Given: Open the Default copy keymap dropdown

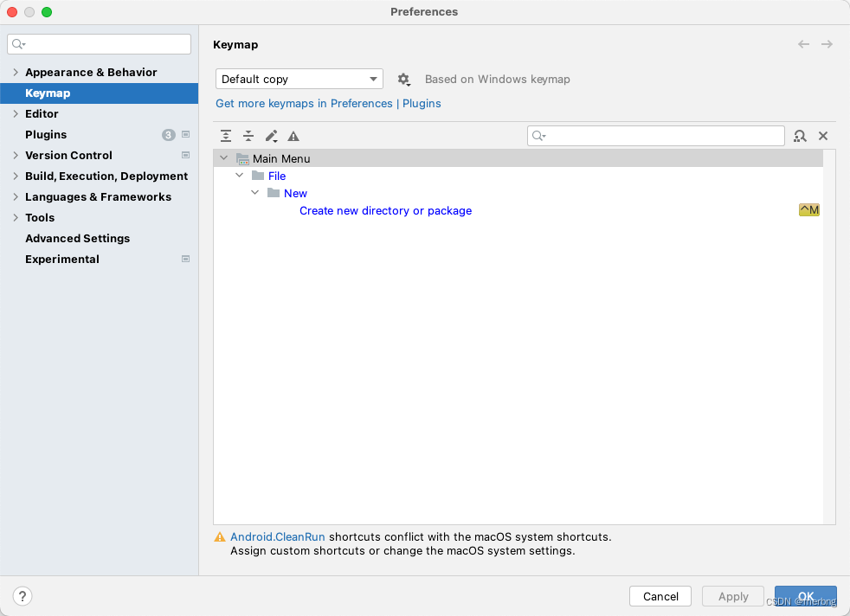Looking at the screenshot, I should tap(299, 79).
